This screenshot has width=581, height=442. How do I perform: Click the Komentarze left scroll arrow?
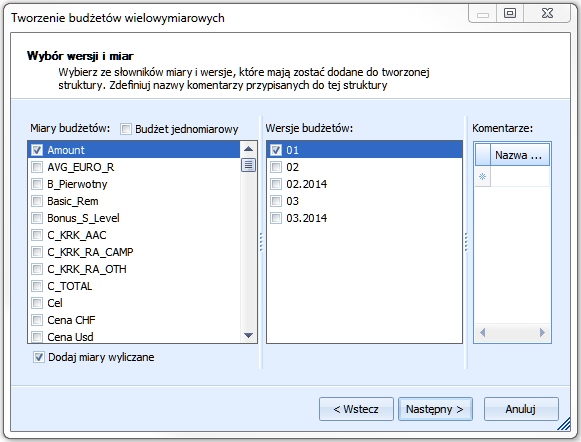[x=482, y=332]
